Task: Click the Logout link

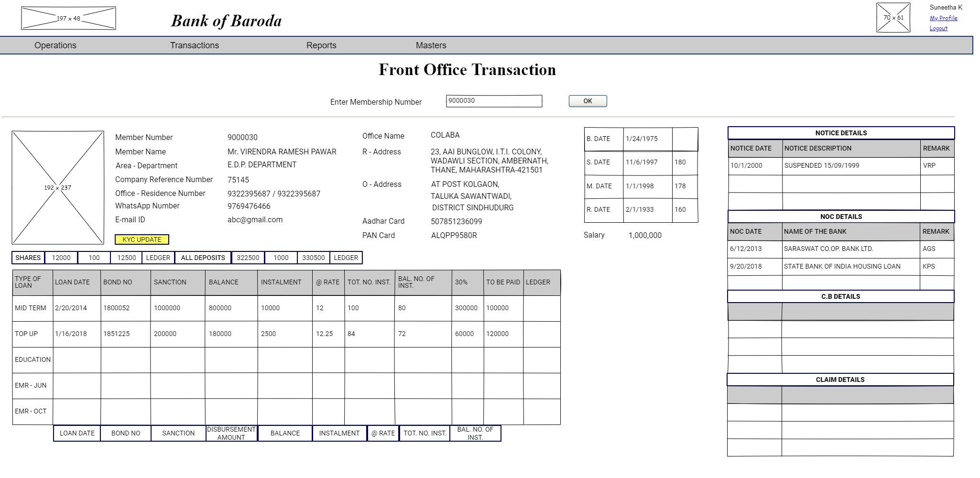Action: [x=938, y=28]
